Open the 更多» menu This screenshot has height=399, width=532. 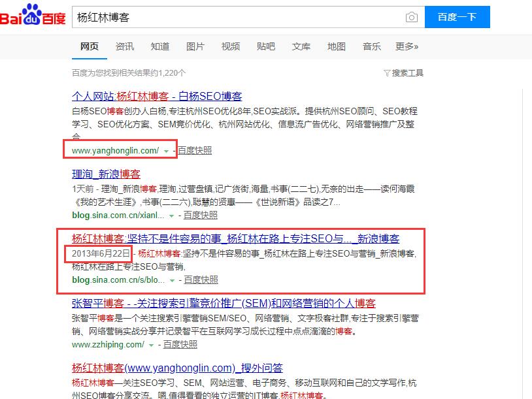(407, 46)
